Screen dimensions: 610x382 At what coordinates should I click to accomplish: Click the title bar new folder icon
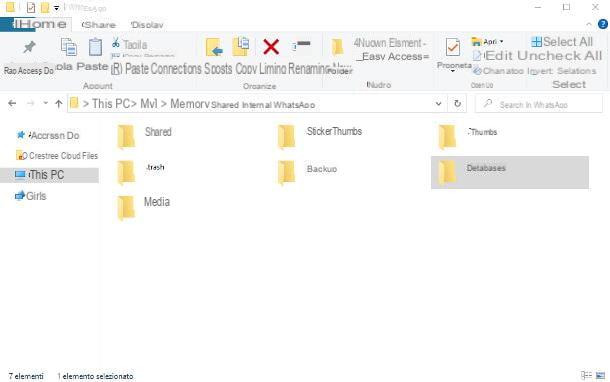[x=45, y=7]
